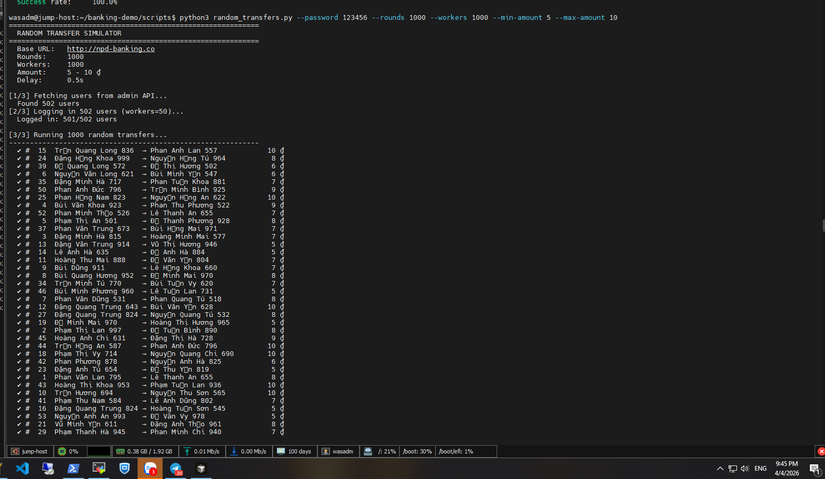Click transfer row # 4 Bùi Văn Khoa 923
This screenshot has width=825, height=479.
tap(150, 205)
